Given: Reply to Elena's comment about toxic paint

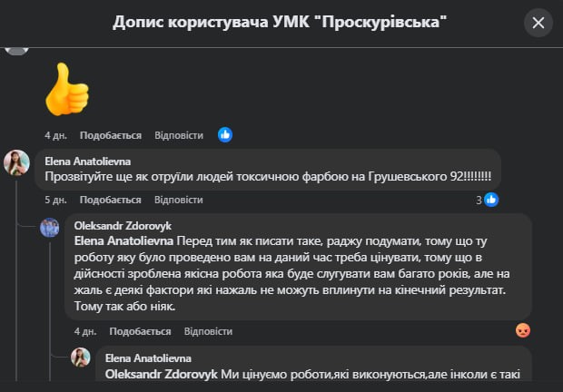Looking at the screenshot, I should pyautogui.click(x=179, y=200).
